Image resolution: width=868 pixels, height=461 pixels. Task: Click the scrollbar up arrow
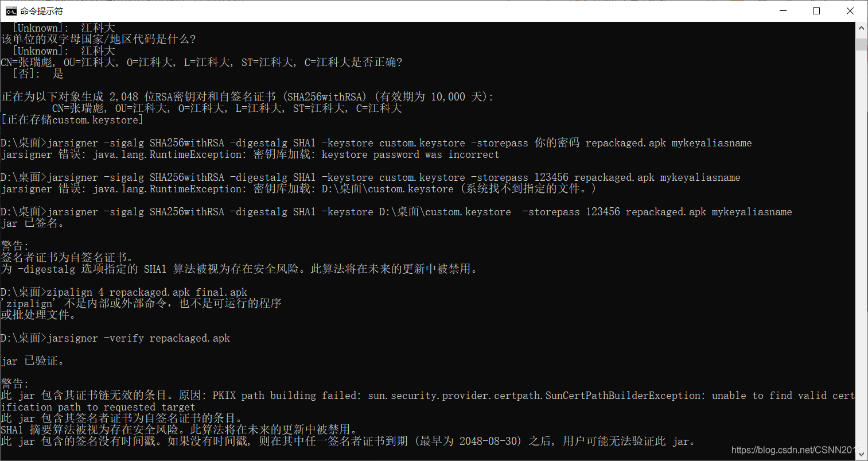point(862,28)
